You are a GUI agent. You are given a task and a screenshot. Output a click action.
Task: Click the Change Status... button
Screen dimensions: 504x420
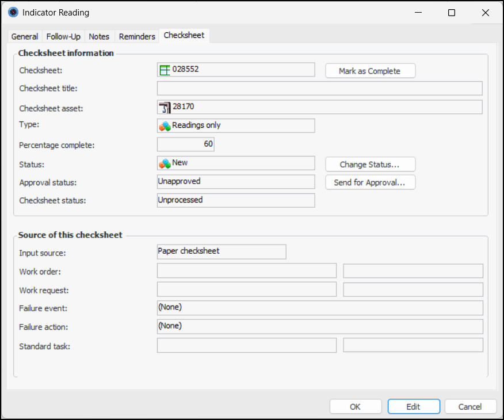[x=370, y=165]
